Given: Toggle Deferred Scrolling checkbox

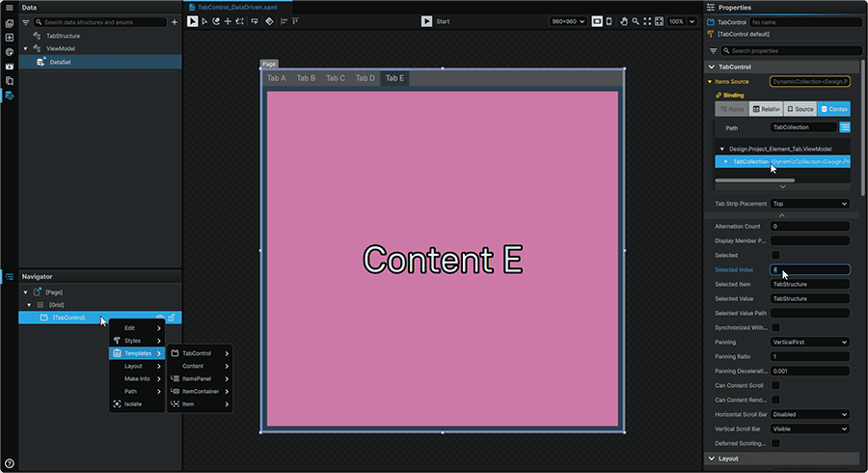Looking at the screenshot, I should [775, 443].
